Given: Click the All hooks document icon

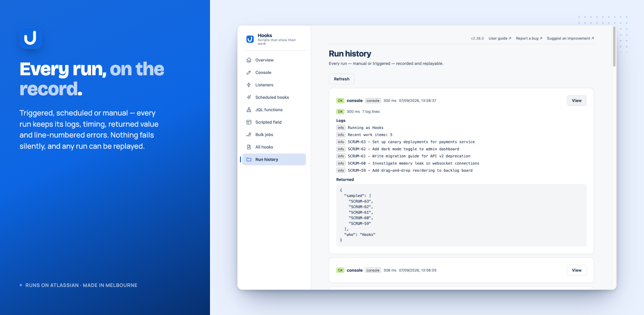Looking at the screenshot, I should click(249, 147).
